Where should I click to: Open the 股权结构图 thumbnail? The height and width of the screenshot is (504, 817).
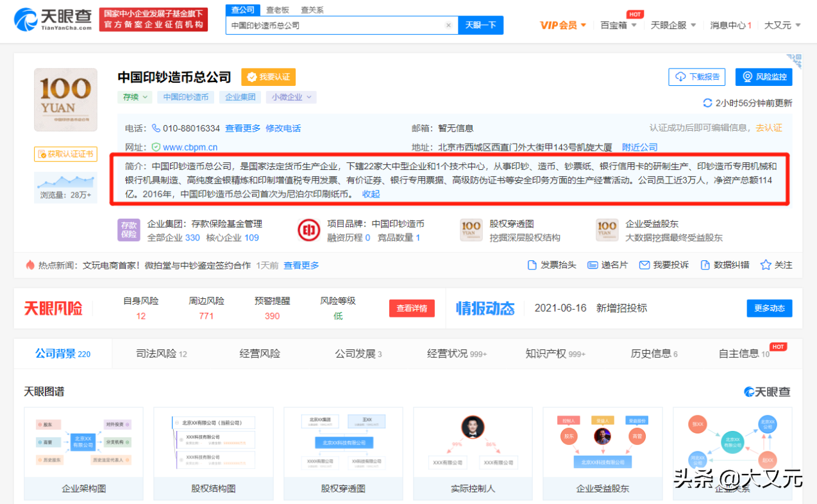click(x=214, y=453)
